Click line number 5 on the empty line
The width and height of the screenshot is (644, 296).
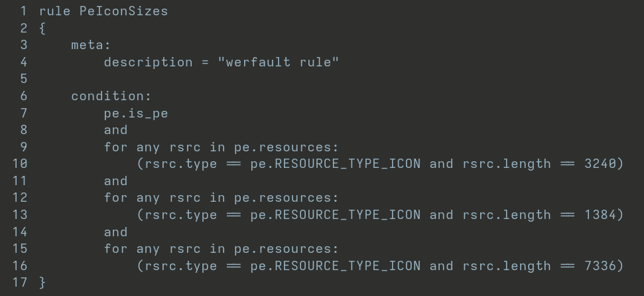[24, 79]
